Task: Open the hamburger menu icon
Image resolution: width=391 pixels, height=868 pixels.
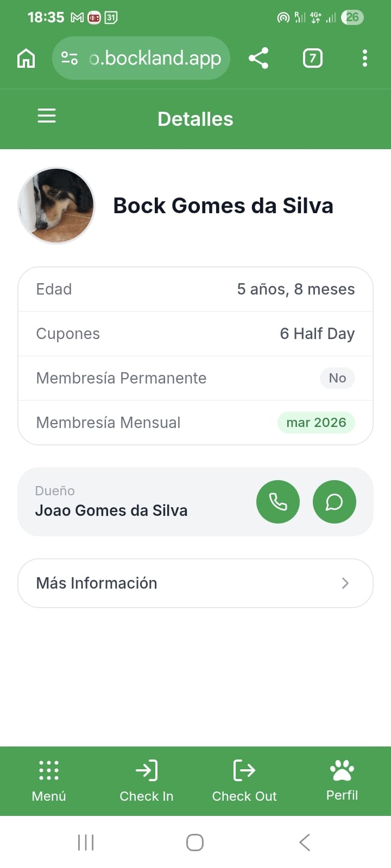Action: [47, 116]
